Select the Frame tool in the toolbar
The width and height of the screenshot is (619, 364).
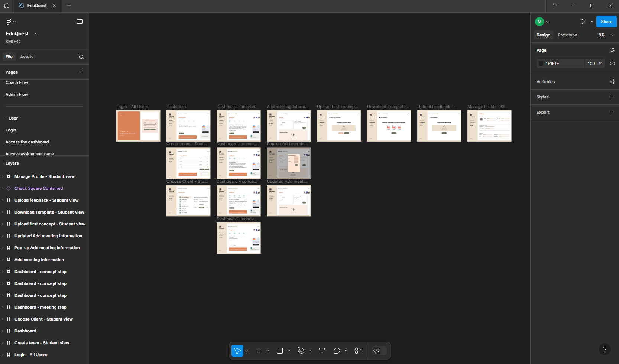(x=259, y=351)
